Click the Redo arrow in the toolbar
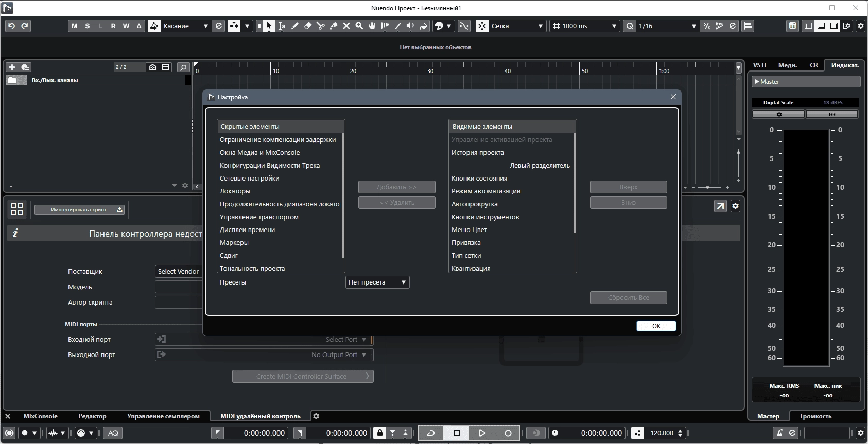 25,26
